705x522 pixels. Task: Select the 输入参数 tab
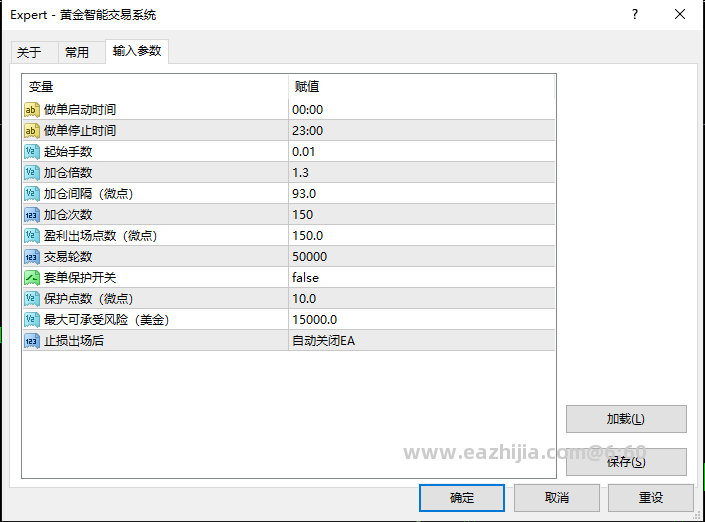(x=137, y=51)
